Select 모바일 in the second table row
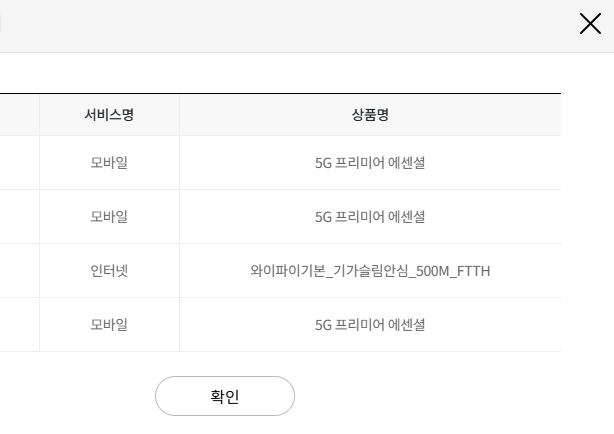The width and height of the screenshot is (614, 434). click(x=109, y=216)
